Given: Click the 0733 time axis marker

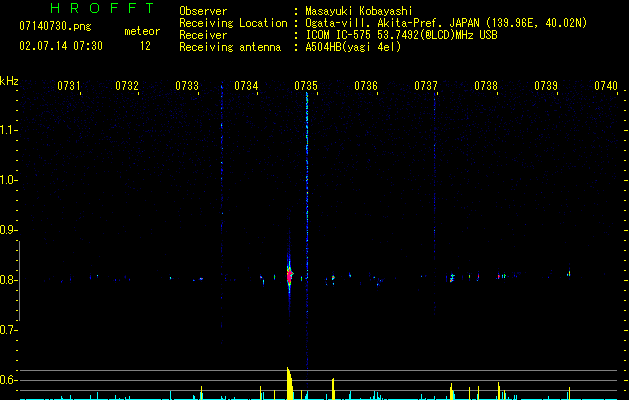Looking at the screenshot, I should (187, 86).
